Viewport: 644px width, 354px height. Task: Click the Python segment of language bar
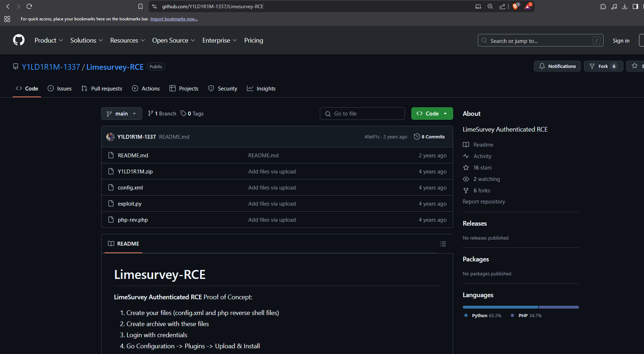(x=500, y=307)
